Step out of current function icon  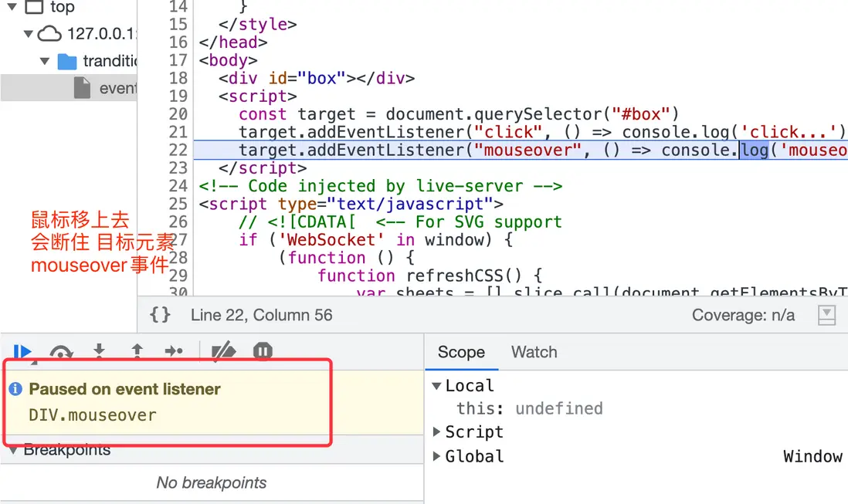tap(137, 352)
